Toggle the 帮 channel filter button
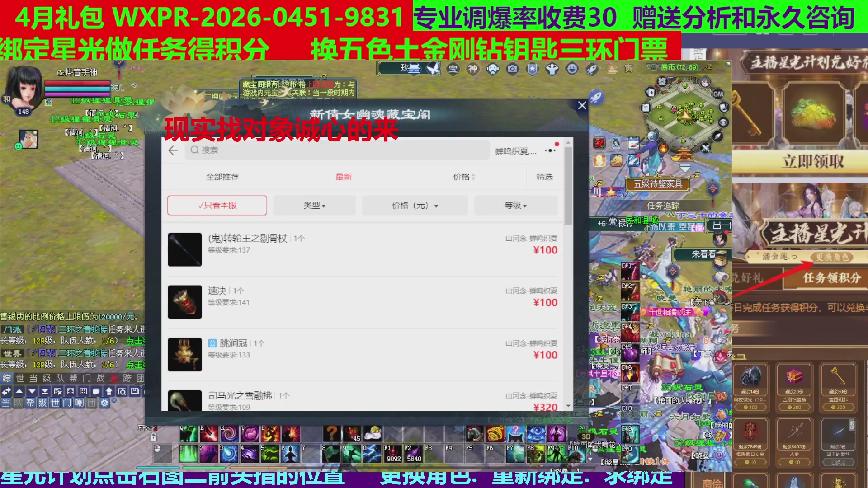Viewport: 868px width, 488px height. pyautogui.click(x=30, y=403)
